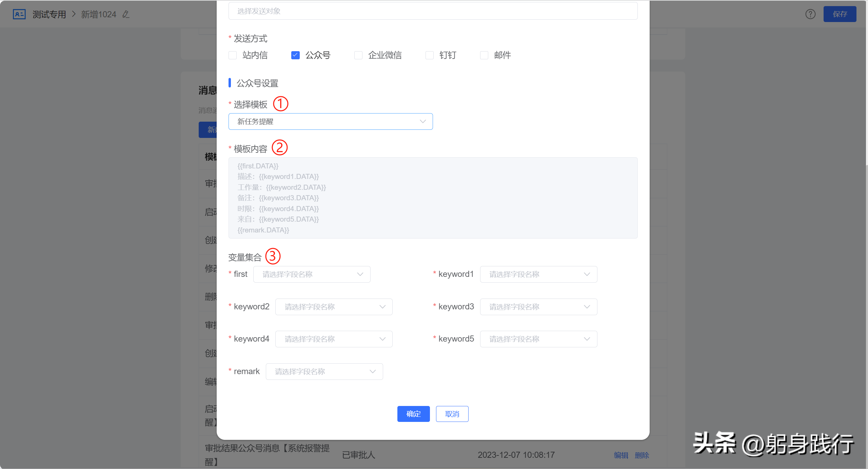
Task: Click the 保存 save button
Action: (840, 14)
